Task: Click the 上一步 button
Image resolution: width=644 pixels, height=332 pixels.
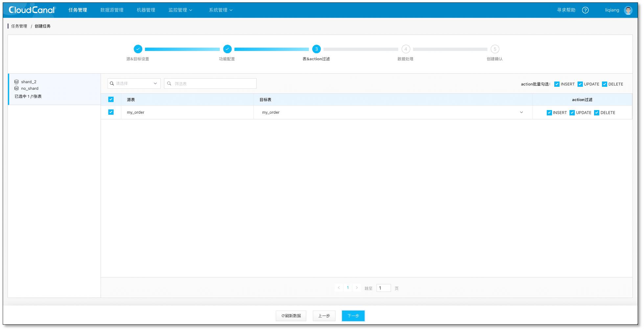Action: pos(324,316)
